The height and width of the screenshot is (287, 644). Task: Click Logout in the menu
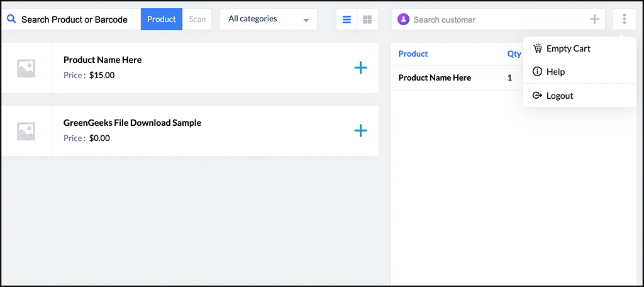click(559, 96)
